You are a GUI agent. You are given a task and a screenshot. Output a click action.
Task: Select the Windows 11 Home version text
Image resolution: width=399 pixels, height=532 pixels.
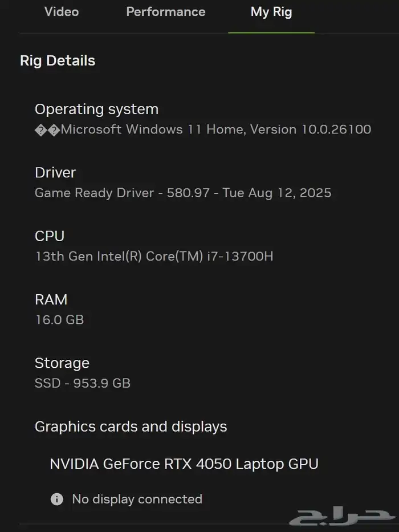(216, 129)
